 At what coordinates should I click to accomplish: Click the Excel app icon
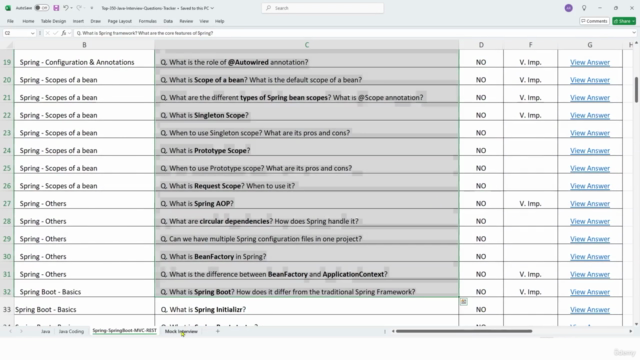8,8
